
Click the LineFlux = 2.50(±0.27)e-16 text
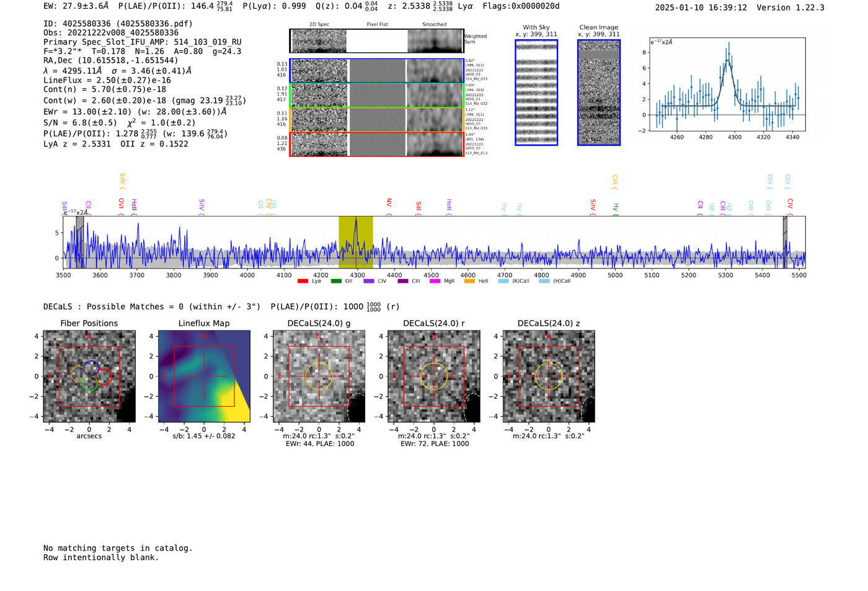(x=107, y=80)
